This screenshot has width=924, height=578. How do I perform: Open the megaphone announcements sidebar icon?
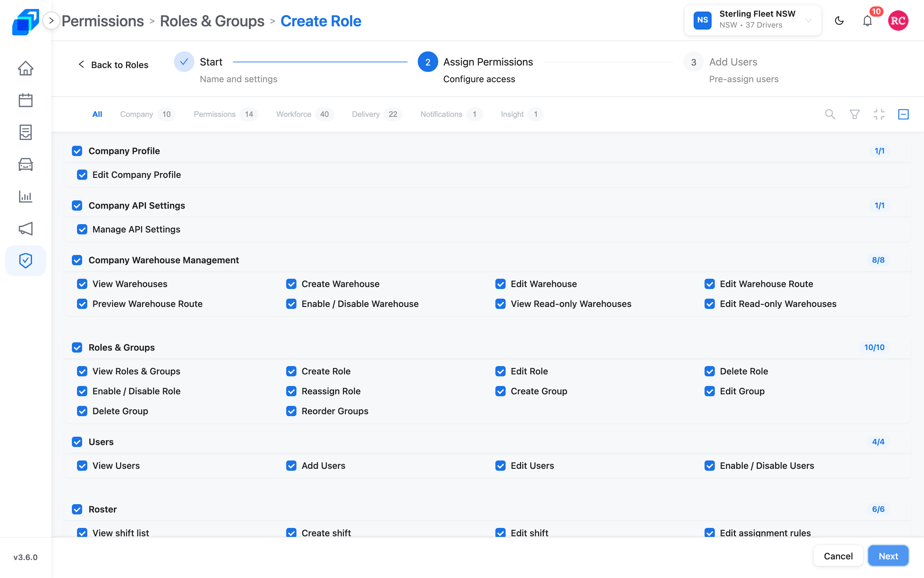pos(26,229)
